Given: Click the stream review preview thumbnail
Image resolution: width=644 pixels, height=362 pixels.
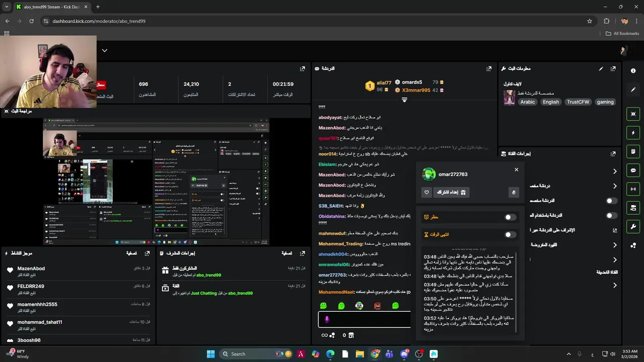Looking at the screenshot, I should [156, 182].
